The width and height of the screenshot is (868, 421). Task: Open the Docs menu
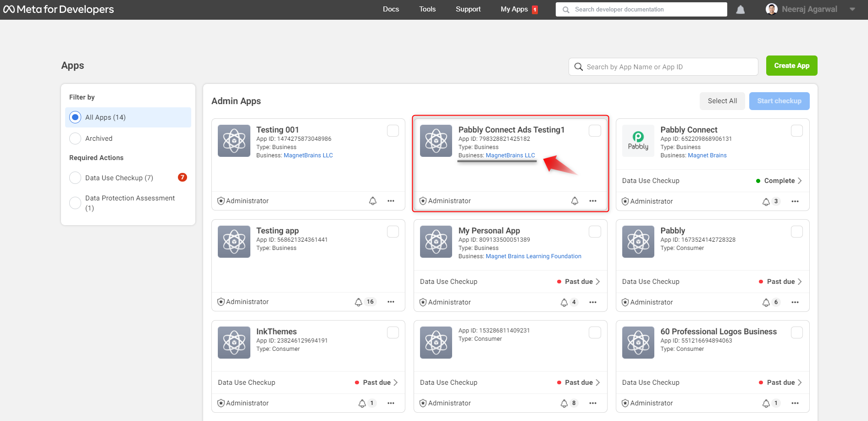391,9
